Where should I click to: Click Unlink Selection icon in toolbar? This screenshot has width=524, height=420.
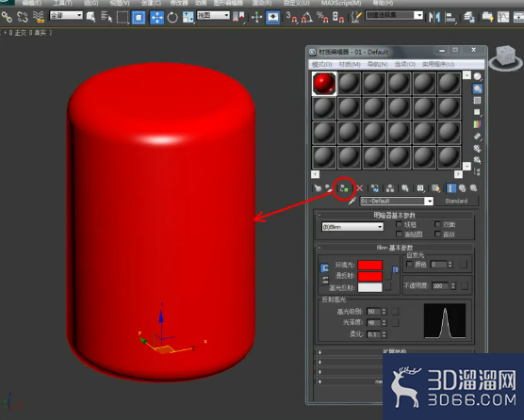[x=23, y=17]
